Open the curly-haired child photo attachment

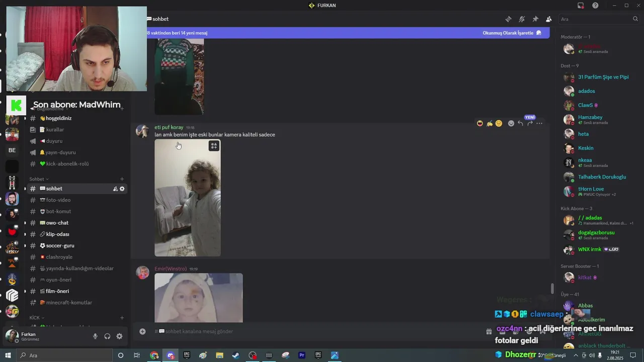(x=187, y=198)
